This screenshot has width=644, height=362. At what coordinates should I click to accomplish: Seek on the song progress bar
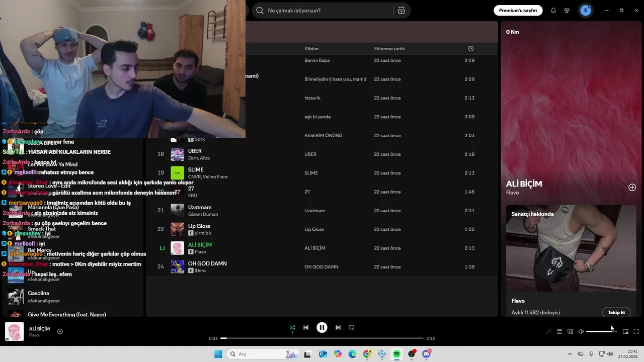tap(322, 338)
